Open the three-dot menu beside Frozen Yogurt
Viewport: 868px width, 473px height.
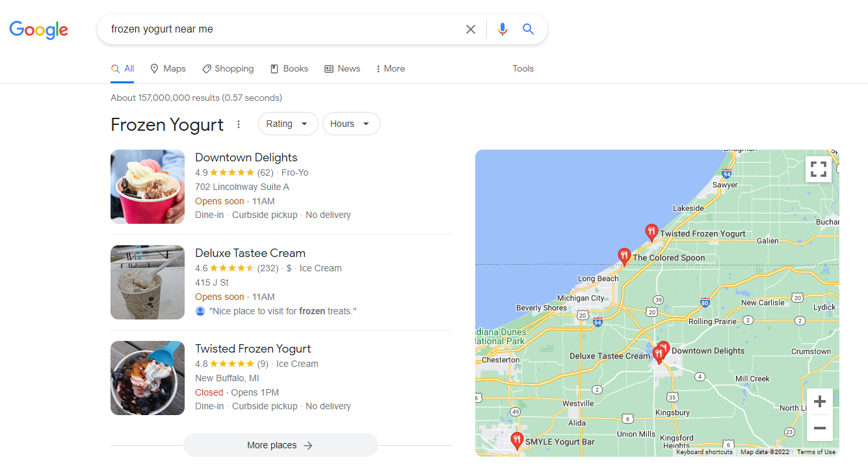[239, 124]
